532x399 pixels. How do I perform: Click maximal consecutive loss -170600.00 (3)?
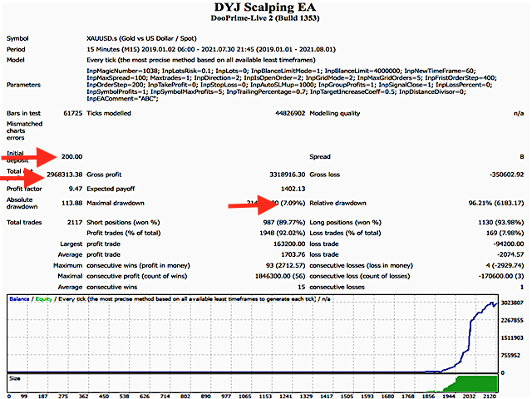tap(501, 276)
